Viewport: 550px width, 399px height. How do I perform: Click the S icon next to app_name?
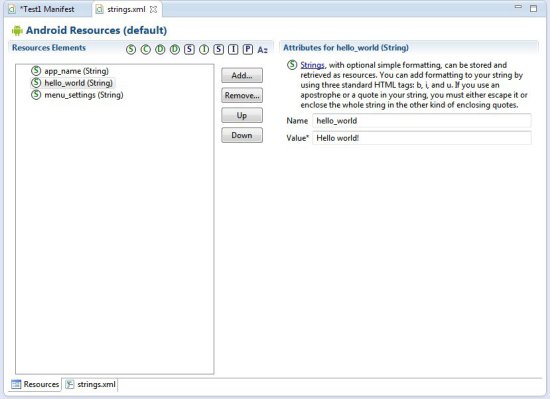coord(36,71)
